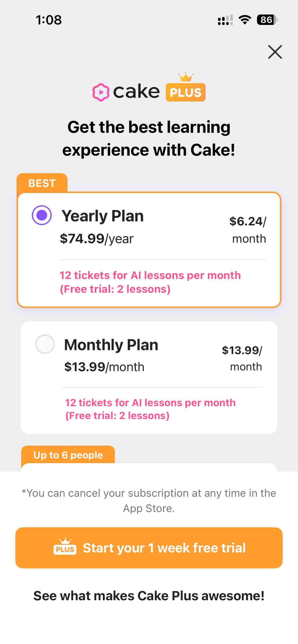The image size is (298, 644).
Task: Tap the Up to 6 people tab
Action: point(68,455)
